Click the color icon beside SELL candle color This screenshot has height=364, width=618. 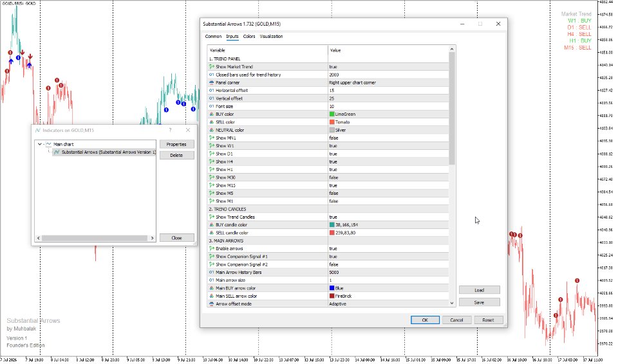pyautogui.click(x=212, y=233)
